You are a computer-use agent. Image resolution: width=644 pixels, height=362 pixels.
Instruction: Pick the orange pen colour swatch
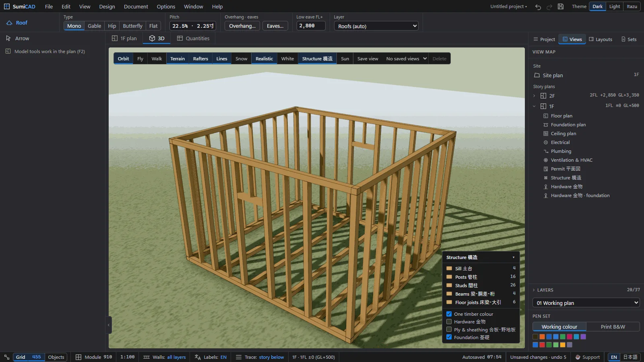click(542, 337)
